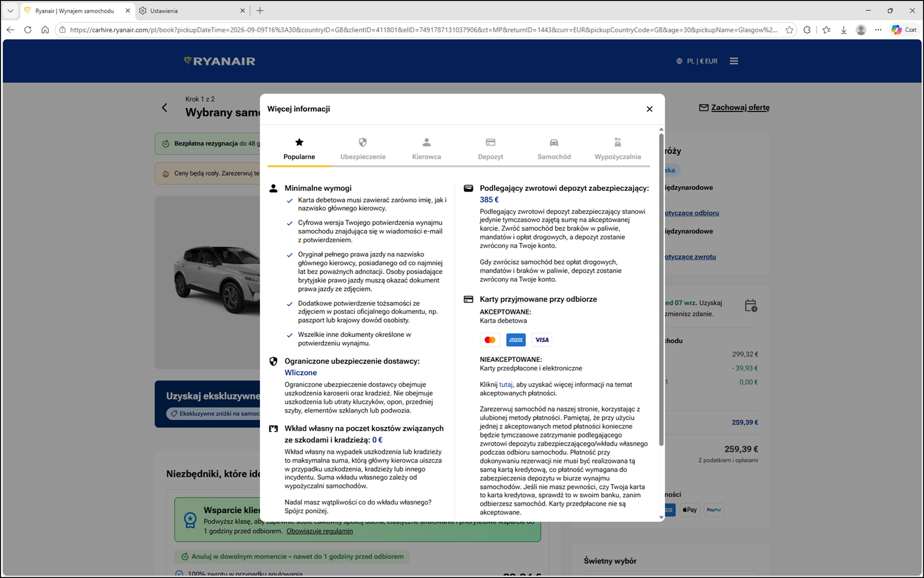Image resolution: width=924 pixels, height=578 pixels.
Task: Open Copilot Czat button
Action: (x=904, y=29)
